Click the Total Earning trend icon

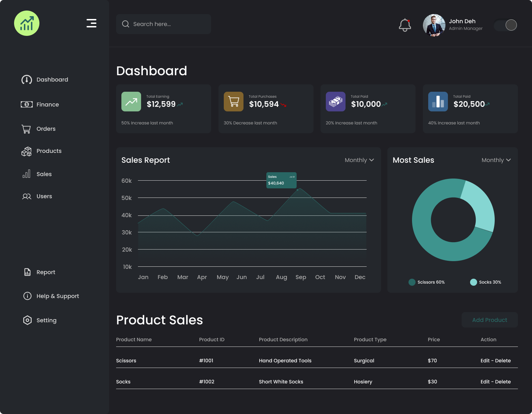[131, 102]
